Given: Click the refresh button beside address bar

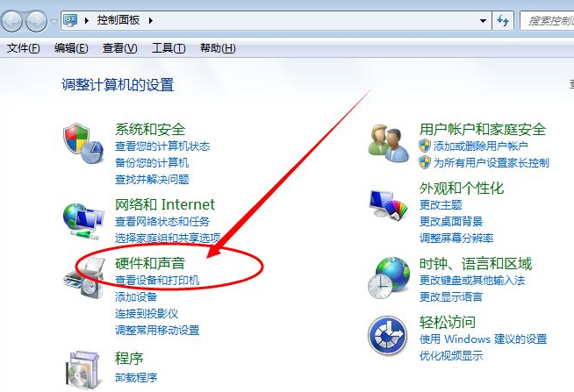Looking at the screenshot, I should click(x=503, y=20).
